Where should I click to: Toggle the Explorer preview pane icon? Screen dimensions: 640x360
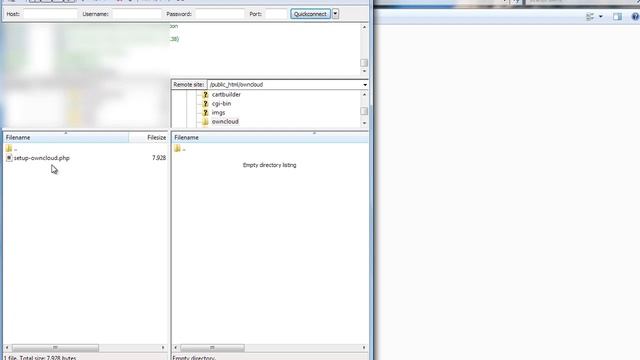[x=617, y=16]
